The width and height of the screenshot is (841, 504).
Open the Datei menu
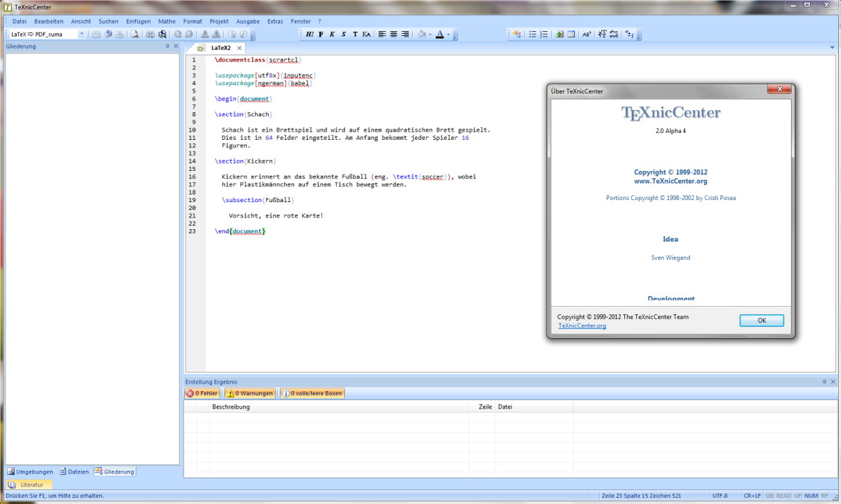(19, 21)
